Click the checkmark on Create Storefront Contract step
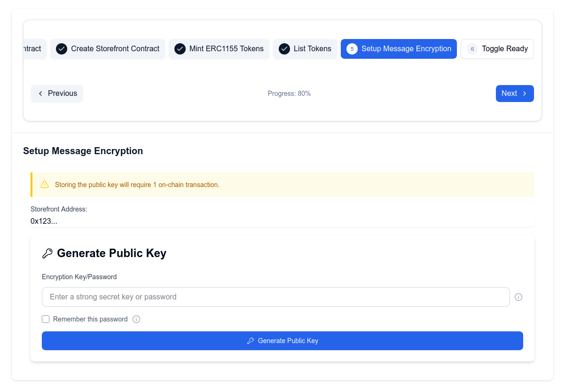 coord(61,48)
